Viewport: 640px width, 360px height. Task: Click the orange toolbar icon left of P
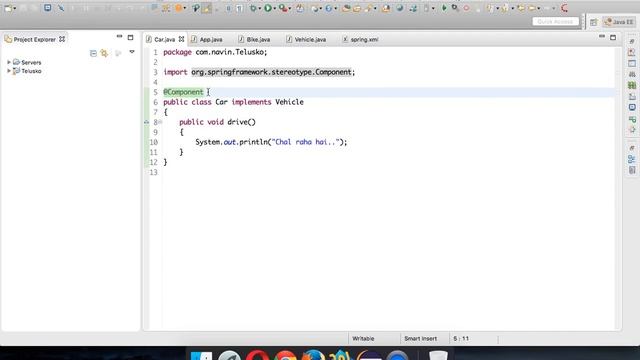tap(179, 8)
